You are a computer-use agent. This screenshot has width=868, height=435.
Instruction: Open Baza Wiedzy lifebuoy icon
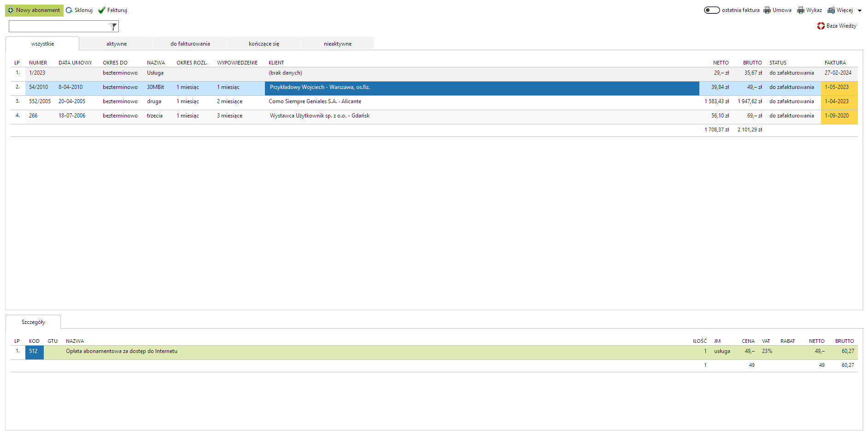pos(821,26)
